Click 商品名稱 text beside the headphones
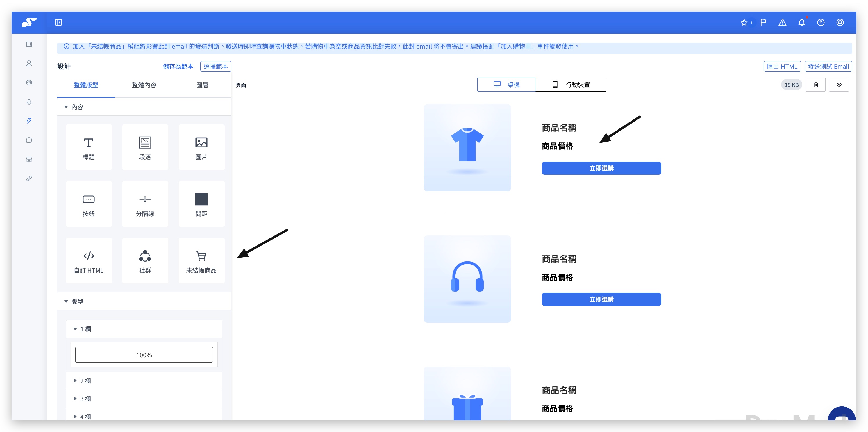The image size is (868, 432). tap(559, 259)
